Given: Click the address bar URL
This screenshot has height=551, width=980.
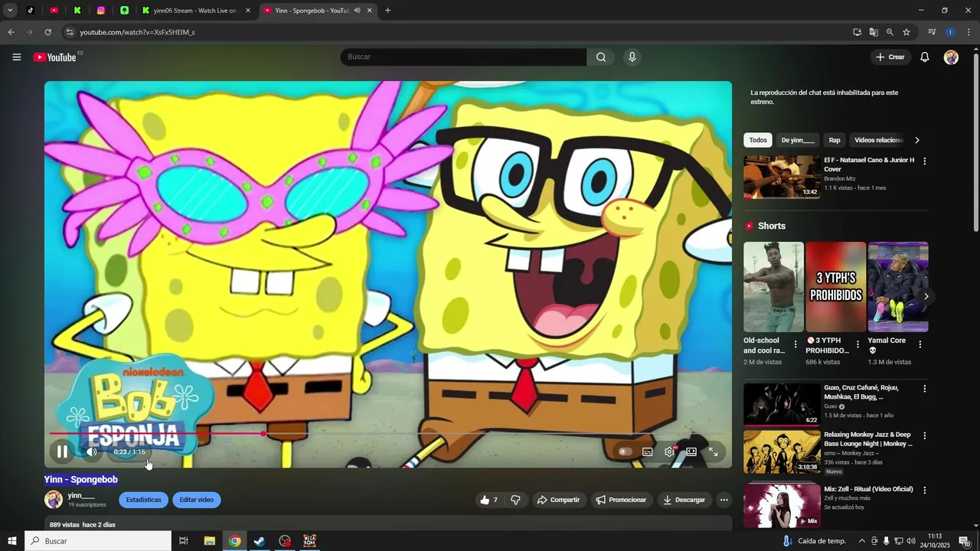Looking at the screenshot, I should [x=138, y=32].
